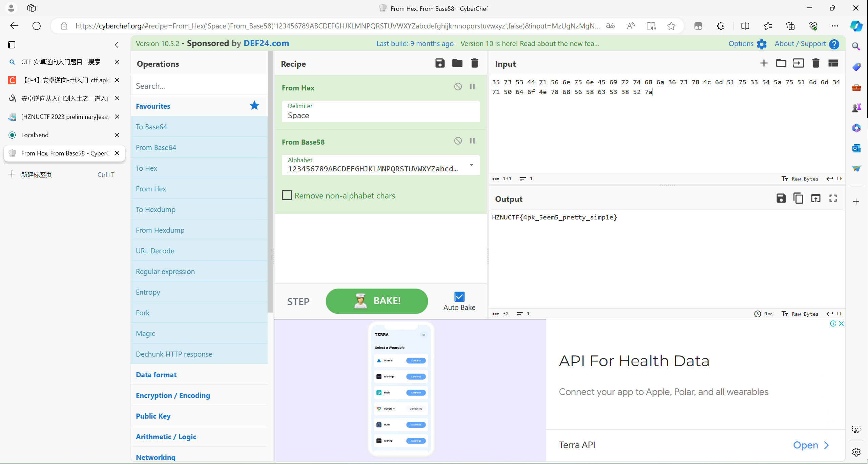Maximise the output pane
Image resolution: width=868 pixels, height=464 pixels.
pos(833,198)
